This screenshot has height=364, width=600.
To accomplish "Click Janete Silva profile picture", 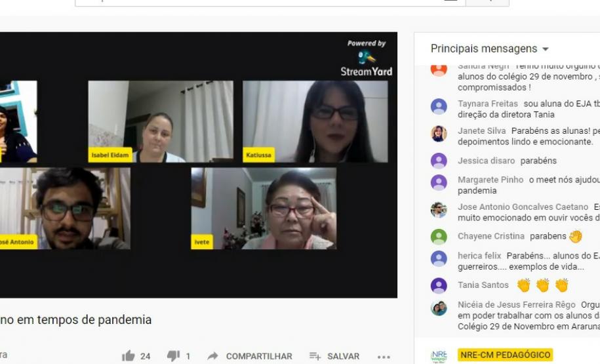I will tap(439, 134).
